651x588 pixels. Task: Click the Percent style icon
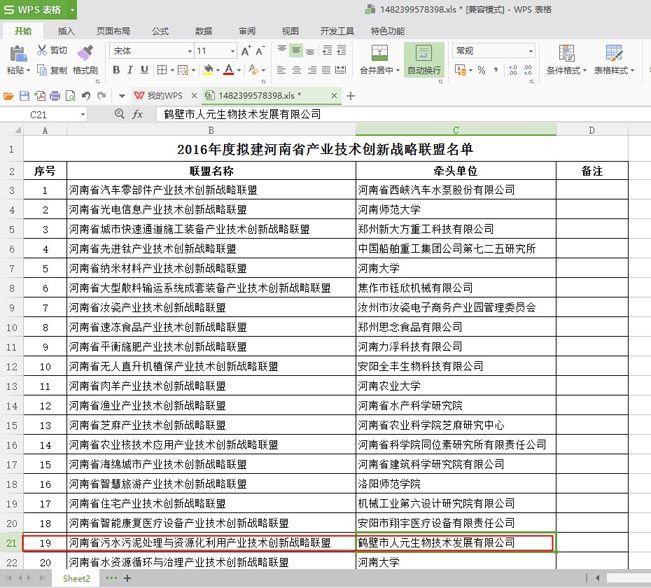coord(481,71)
